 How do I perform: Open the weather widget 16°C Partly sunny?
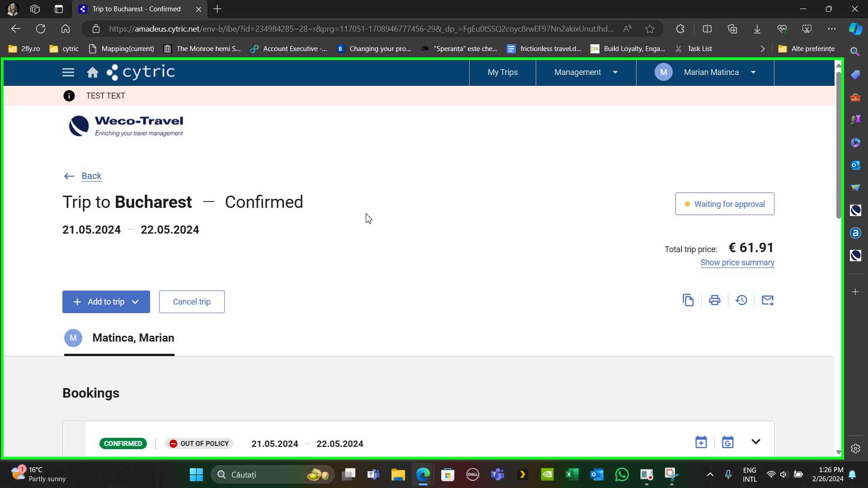[39, 474]
